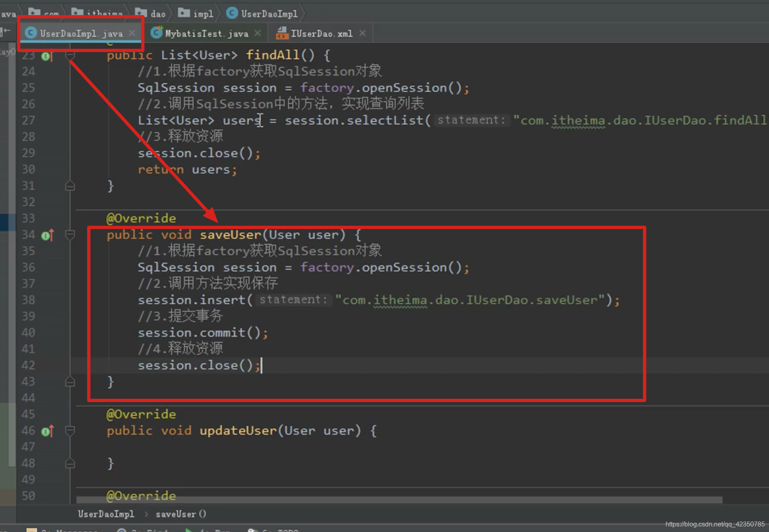This screenshot has width=769, height=532.
Task: Click the updateUser method name
Action: tap(238, 431)
